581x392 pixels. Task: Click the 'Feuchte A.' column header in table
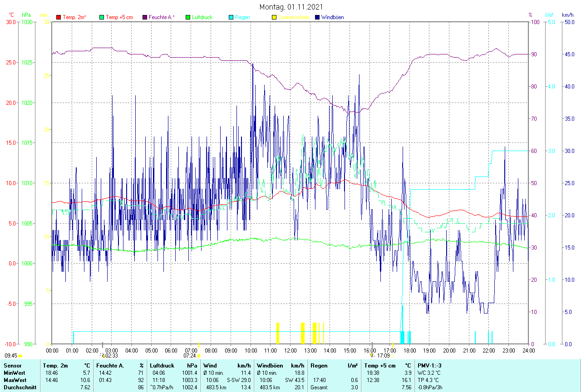[x=110, y=365]
